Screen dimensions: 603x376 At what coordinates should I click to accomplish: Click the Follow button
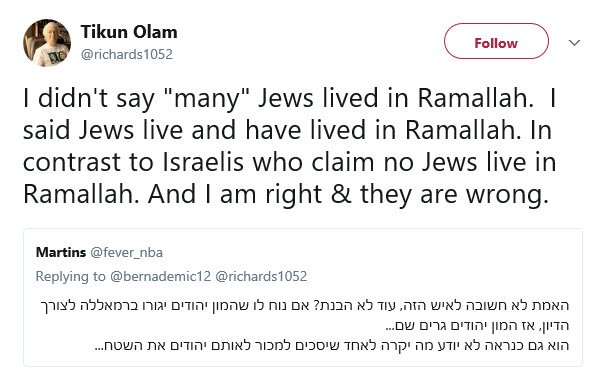[x=496, y=41]
